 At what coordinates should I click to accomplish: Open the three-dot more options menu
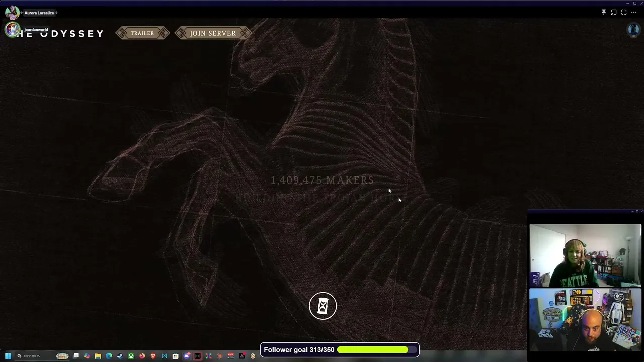(x=634, y=12)
